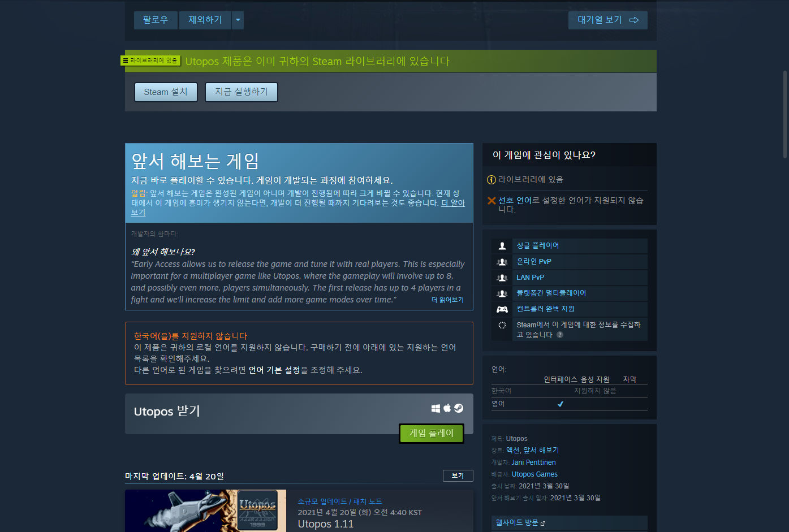789x532 pixels.
Task: Click the green 게임 플레이 button
Action: point(432,433)
